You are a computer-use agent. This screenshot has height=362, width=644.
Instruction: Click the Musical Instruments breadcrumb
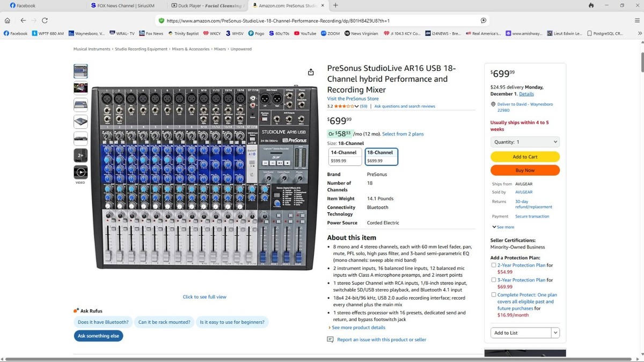pos(92,49)
